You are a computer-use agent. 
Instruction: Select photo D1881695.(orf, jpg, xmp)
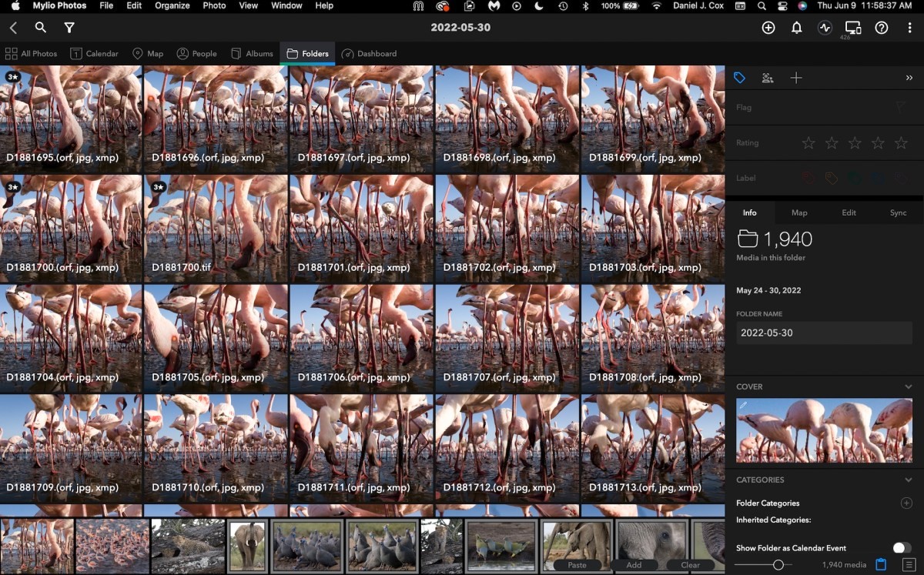[x=71, y=119]
